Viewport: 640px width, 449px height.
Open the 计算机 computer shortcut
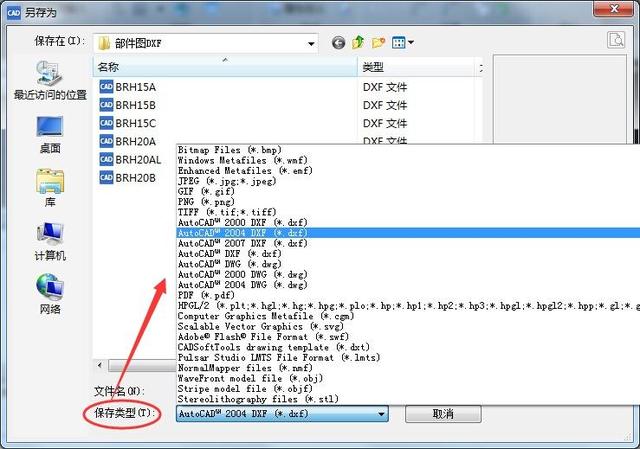pyautogui.click(x=50, y=242)
